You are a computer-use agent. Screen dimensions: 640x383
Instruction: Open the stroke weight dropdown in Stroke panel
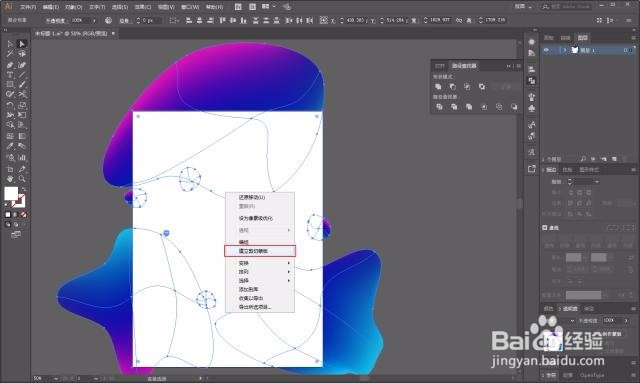click(597, 182)
